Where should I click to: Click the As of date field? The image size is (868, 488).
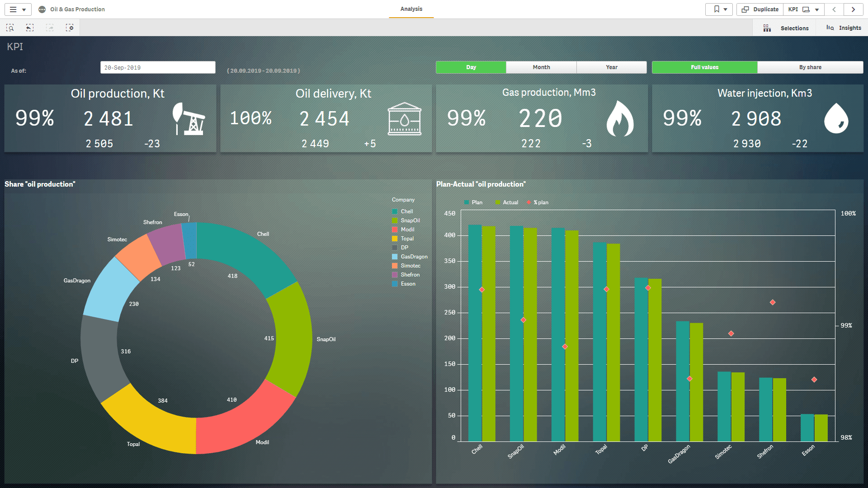pos(157,68)
